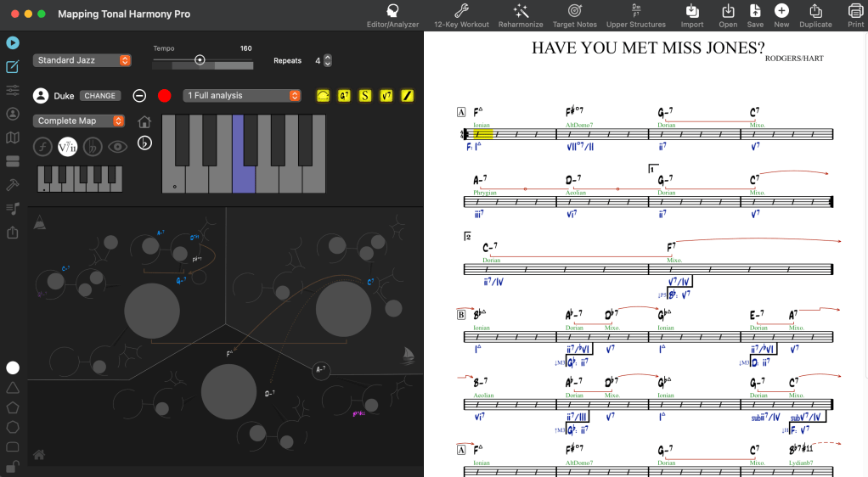Toggle the V7/ii secondary dominant button

68,147
